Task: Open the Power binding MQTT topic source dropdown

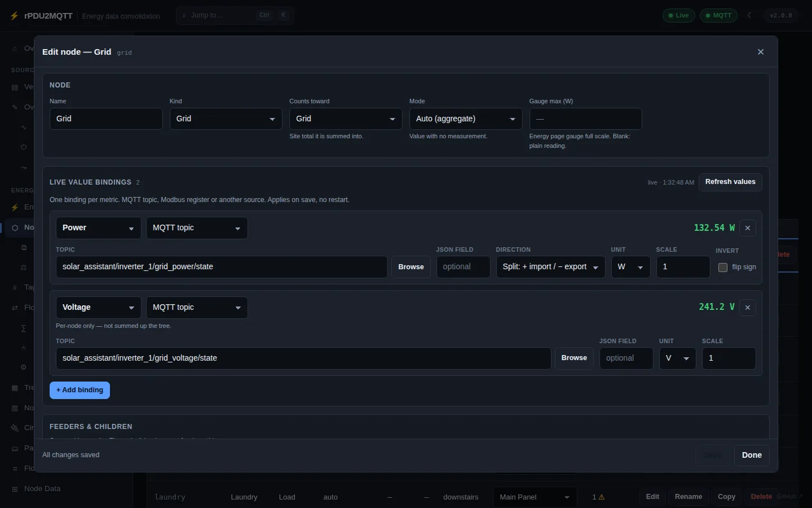Action: tap(197, 228)
